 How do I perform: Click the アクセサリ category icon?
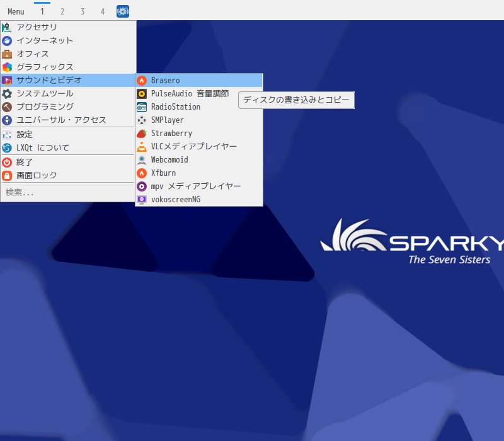tap(7, 27)
